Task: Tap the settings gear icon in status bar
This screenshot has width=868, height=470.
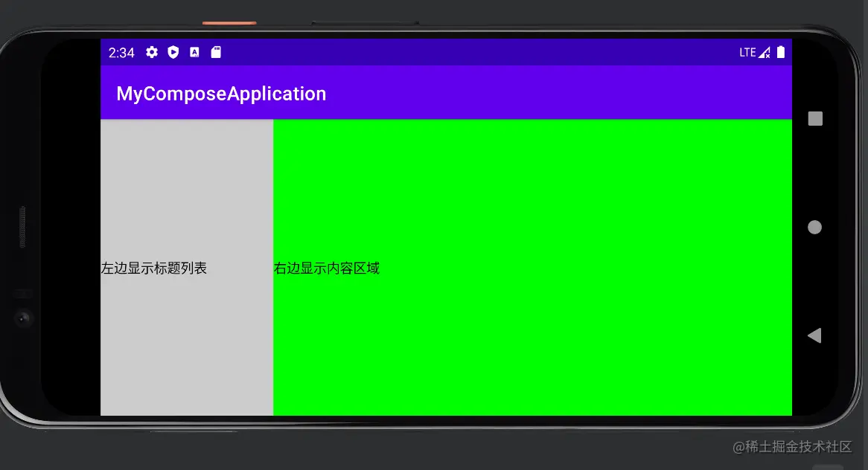Action: [152, 52]
